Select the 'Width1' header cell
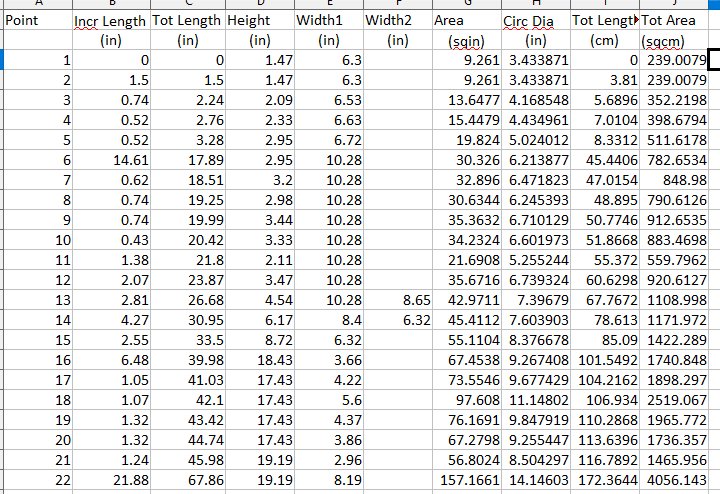This screenshot has height=494, width=720. [x=329, y=20]
